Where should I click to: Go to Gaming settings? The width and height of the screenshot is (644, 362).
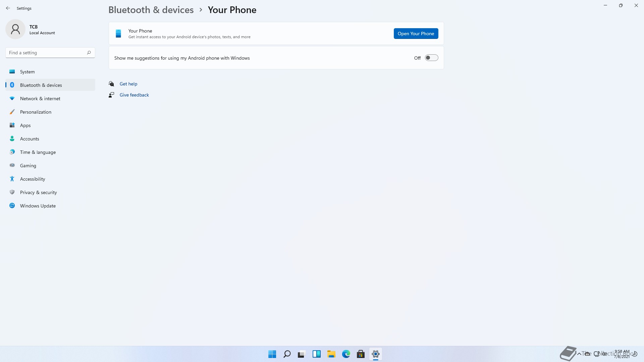click(x=50, y=165)
